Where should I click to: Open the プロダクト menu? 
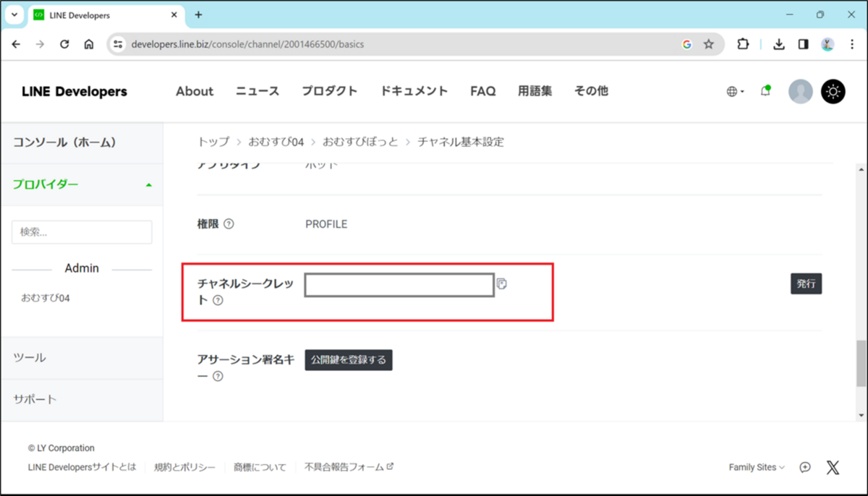coord(330,91)
